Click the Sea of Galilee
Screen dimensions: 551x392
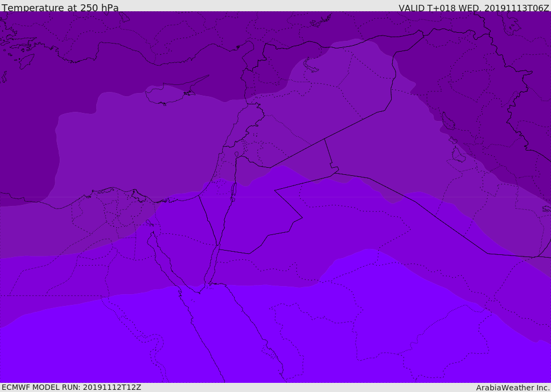236,155
